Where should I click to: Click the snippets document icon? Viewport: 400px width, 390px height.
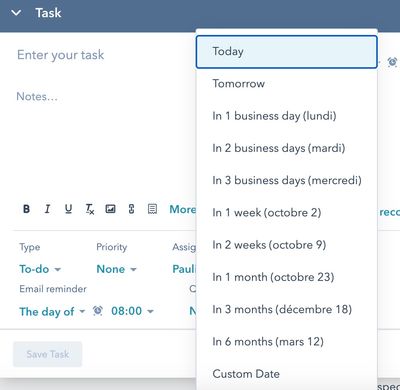pyautogui.click(x=152, y=209)
